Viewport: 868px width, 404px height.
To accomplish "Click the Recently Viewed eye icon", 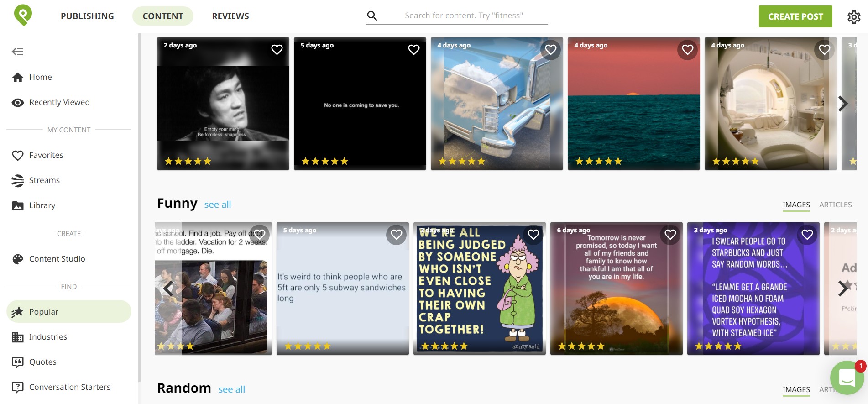I will (x=18, y=102).
